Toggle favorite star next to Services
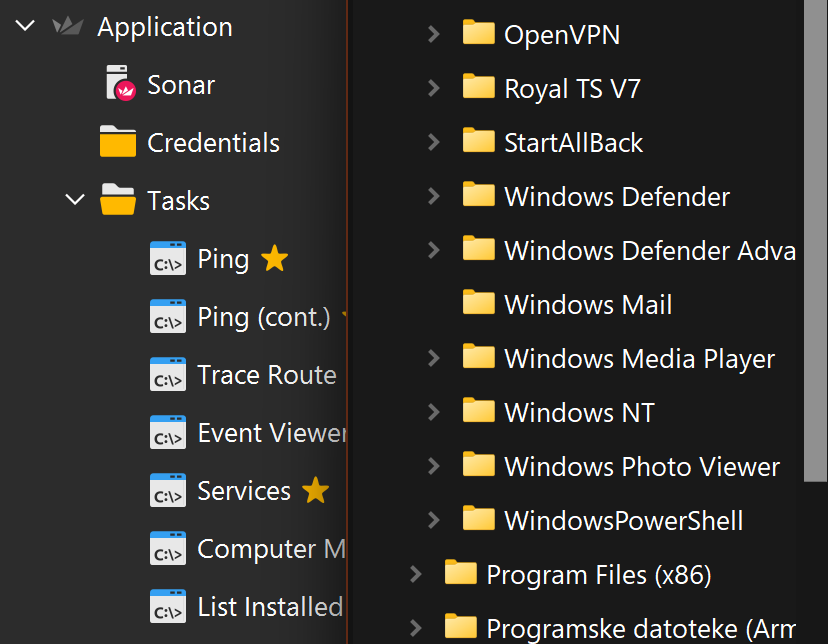Viewport: 828px width, 644px height. click(315, 491)
